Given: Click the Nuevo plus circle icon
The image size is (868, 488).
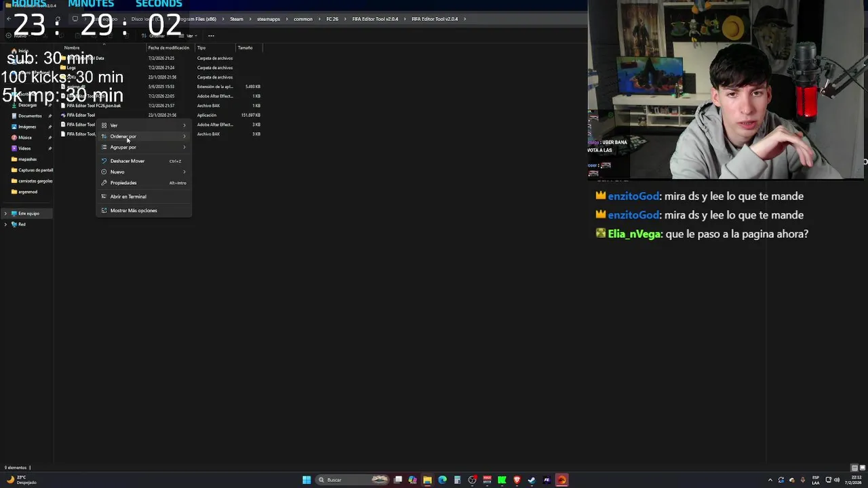Looking at the screenshot, I should [x=104, y=172].
